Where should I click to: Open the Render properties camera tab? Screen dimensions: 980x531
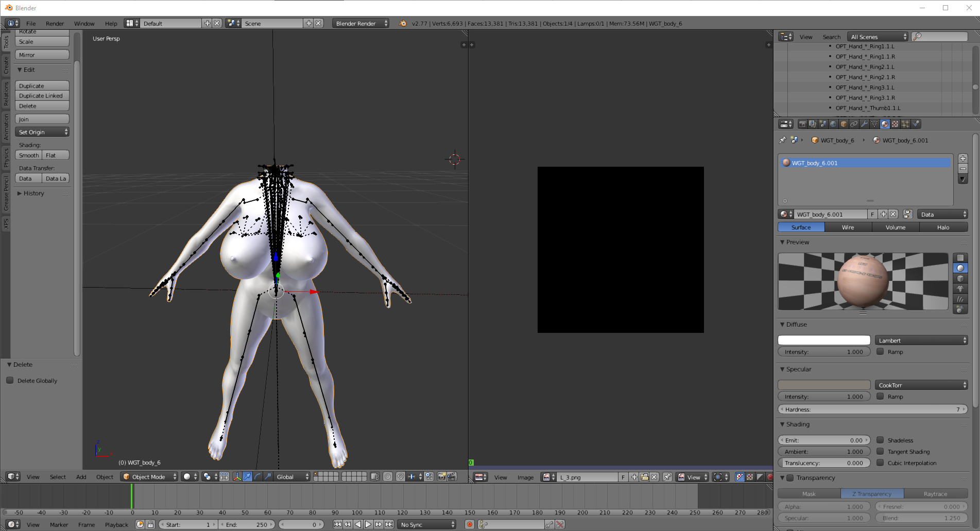[x=803, y=124]
